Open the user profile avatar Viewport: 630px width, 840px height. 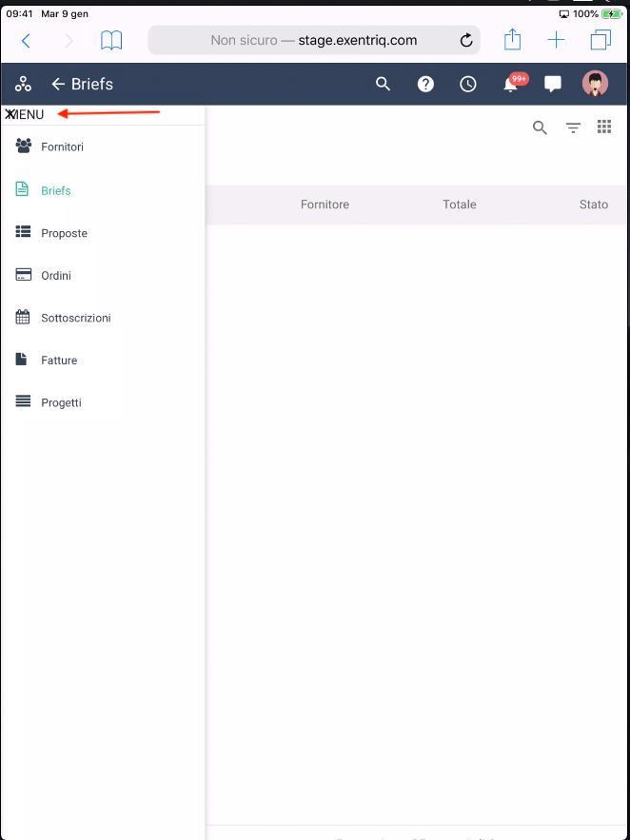coord(595,84)
